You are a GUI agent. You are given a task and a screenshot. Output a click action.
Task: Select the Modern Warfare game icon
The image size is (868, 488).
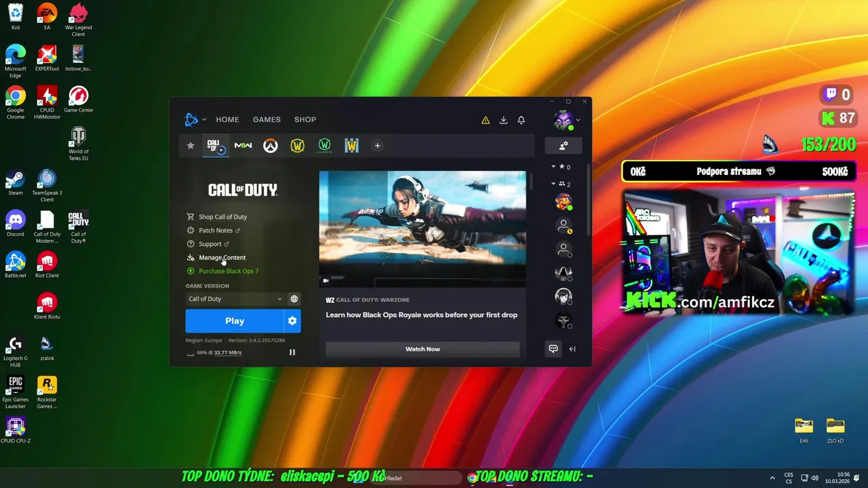243,146
